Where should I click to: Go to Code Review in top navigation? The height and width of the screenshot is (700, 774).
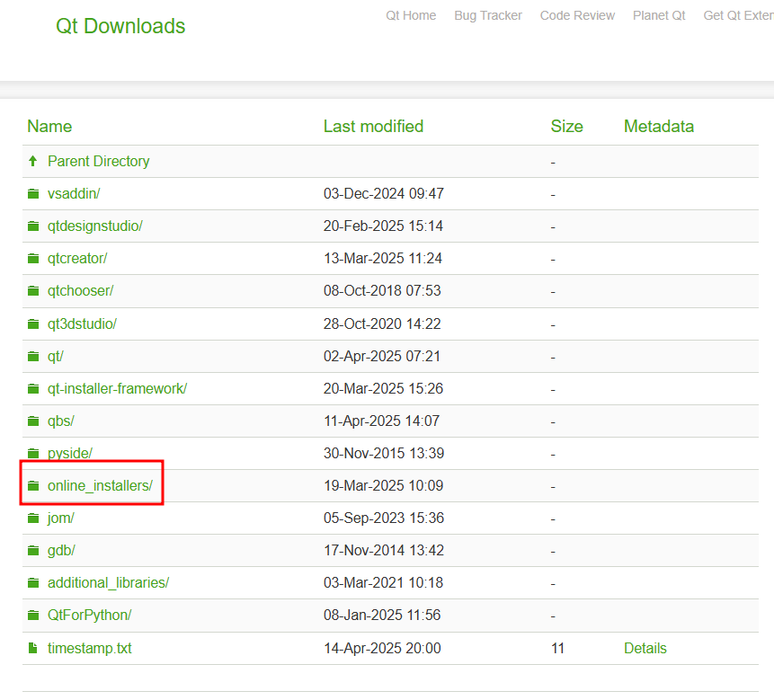click(577, 16)
